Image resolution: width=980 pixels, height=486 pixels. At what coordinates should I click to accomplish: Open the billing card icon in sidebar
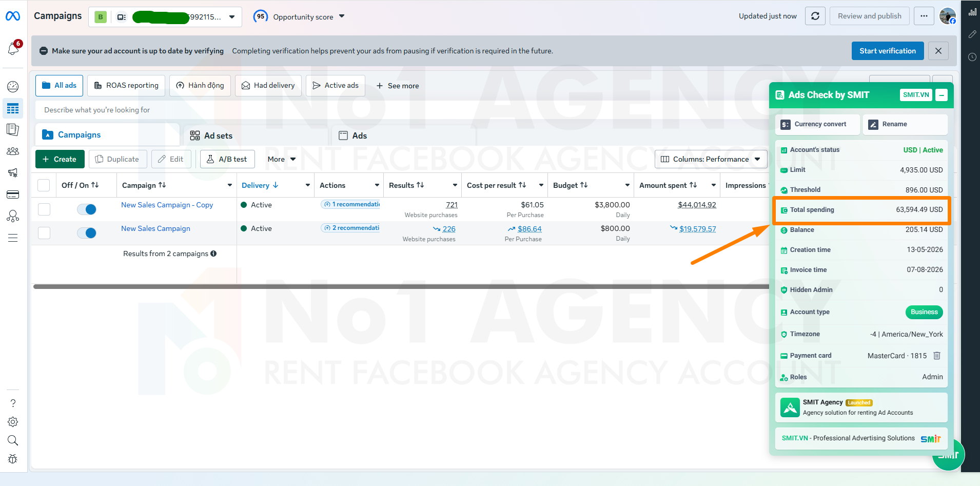pyautogui.click(x=13, y=195)
